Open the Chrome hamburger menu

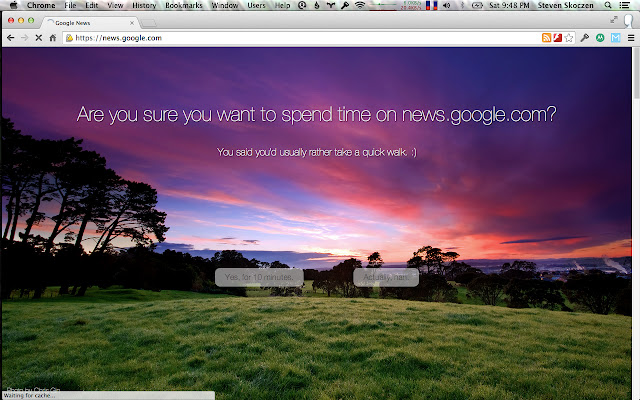631,38
